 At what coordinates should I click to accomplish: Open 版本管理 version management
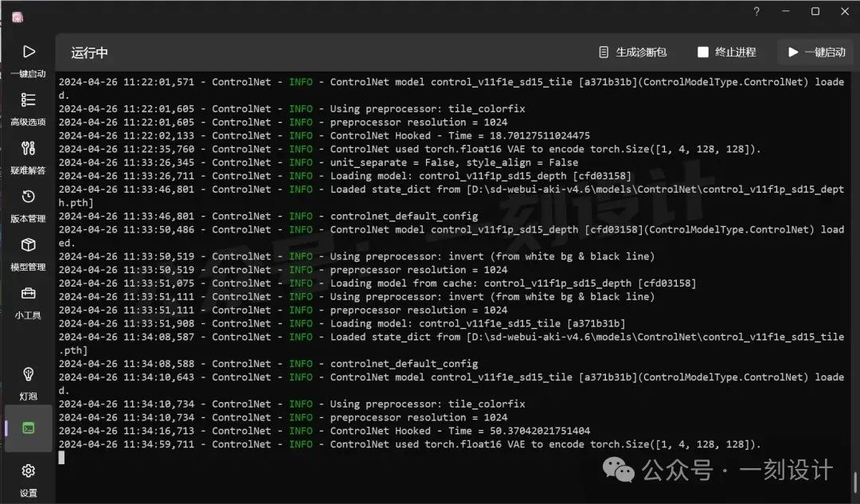(28, 205)
